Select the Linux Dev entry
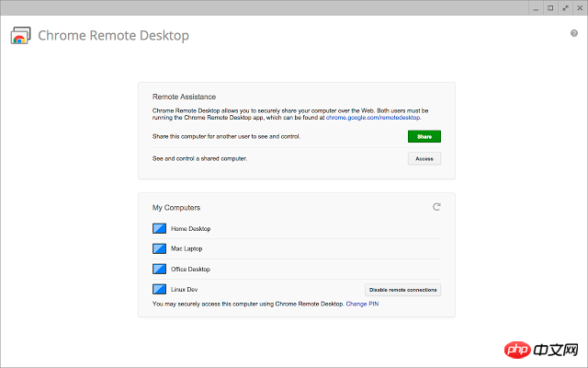 (184, 290)
